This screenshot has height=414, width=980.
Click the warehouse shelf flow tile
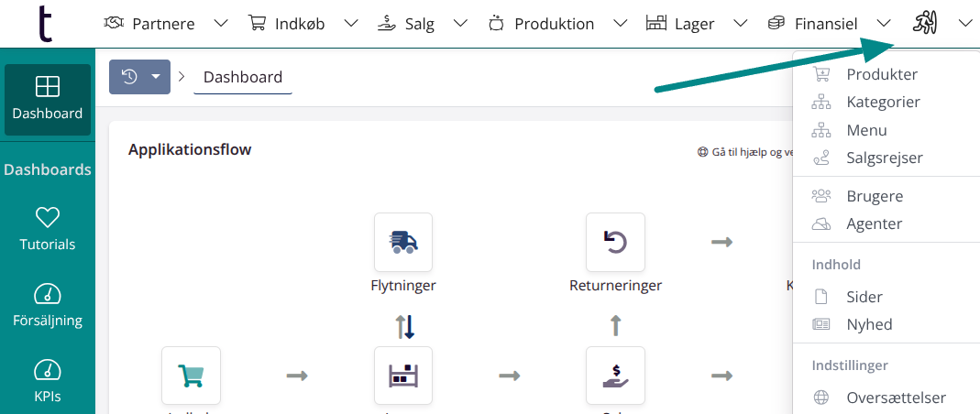(403, 376)
